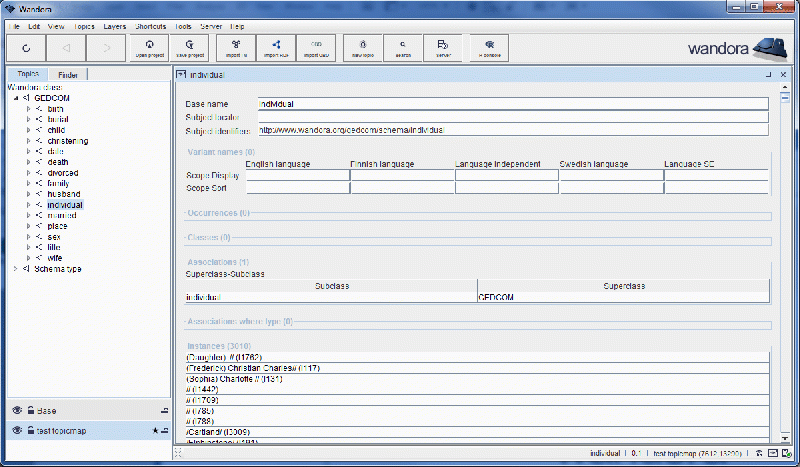
Task: Toggle visibility eye of Base layer
Action: pyautogui.click(x=17, y=411)
